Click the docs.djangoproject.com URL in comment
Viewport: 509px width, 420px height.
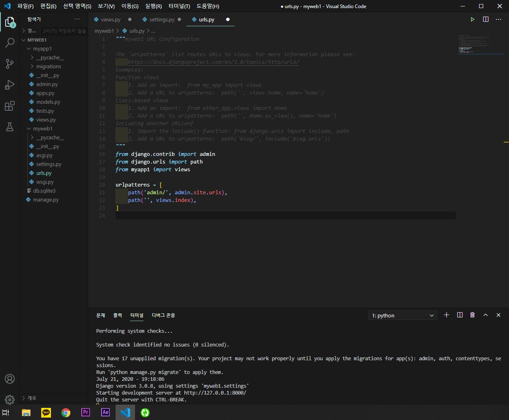click(x=213, y=62)
